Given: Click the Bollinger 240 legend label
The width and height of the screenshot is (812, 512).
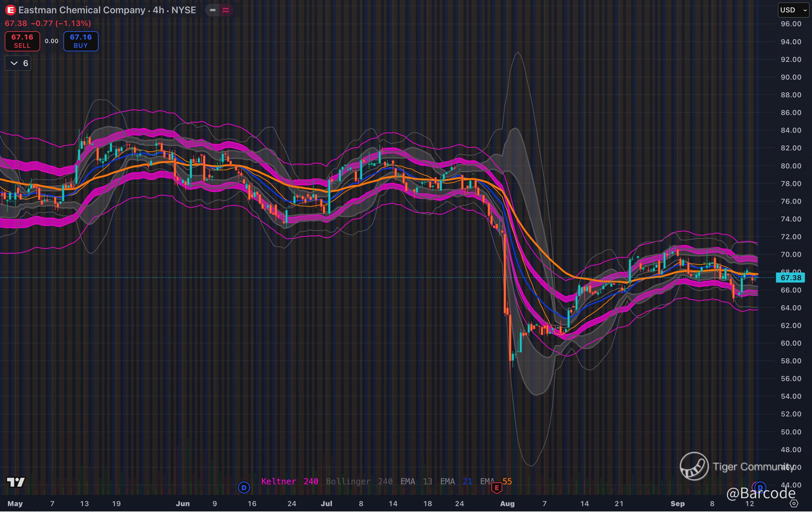Looking at the screenshot, I should pyautogui.click(x=359, y=481).
